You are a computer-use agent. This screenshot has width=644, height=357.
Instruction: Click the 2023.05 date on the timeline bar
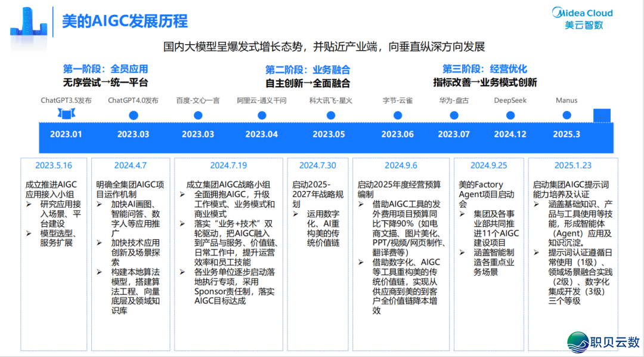coord(329,134)
